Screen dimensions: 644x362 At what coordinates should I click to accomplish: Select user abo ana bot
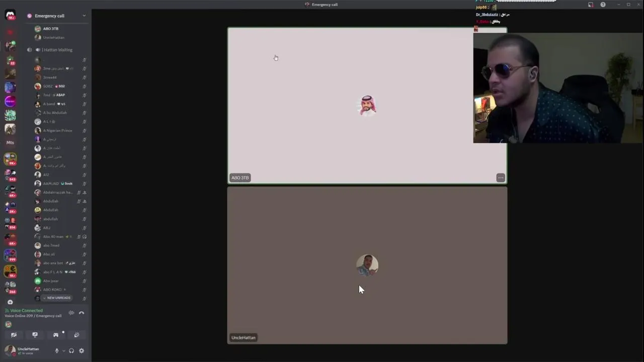pos(59,263)
